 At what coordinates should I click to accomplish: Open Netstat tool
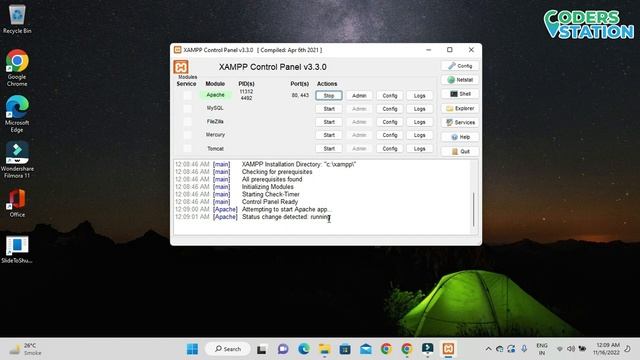(x=460, y=80)
